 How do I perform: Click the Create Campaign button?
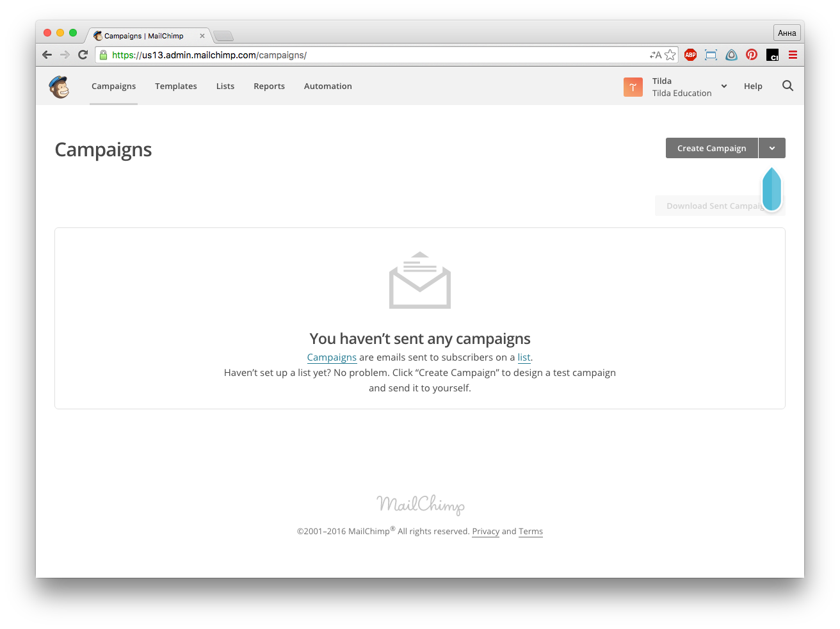712,148
